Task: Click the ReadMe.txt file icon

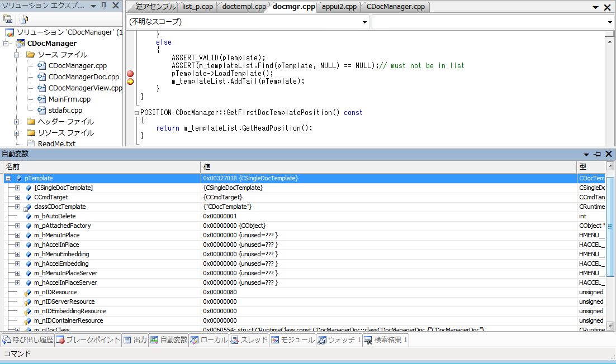Action: point(31,143)
